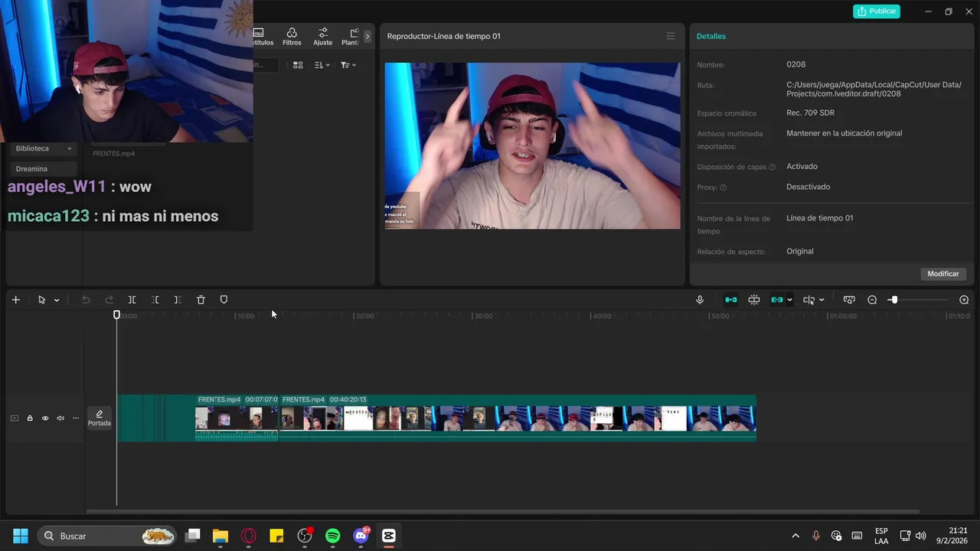The height and width of the screenshot is (551, 980).
Task: Open video track more options menu
Action: [75, 418]
